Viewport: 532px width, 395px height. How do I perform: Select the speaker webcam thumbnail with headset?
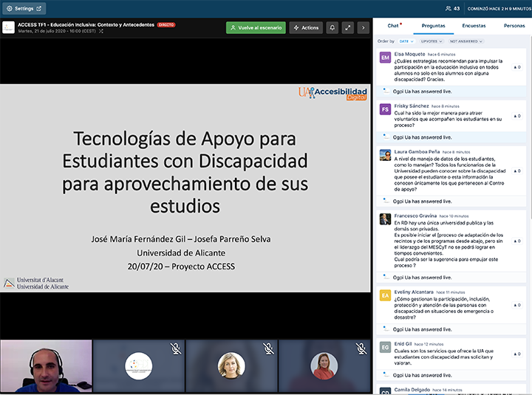(46, 366)
